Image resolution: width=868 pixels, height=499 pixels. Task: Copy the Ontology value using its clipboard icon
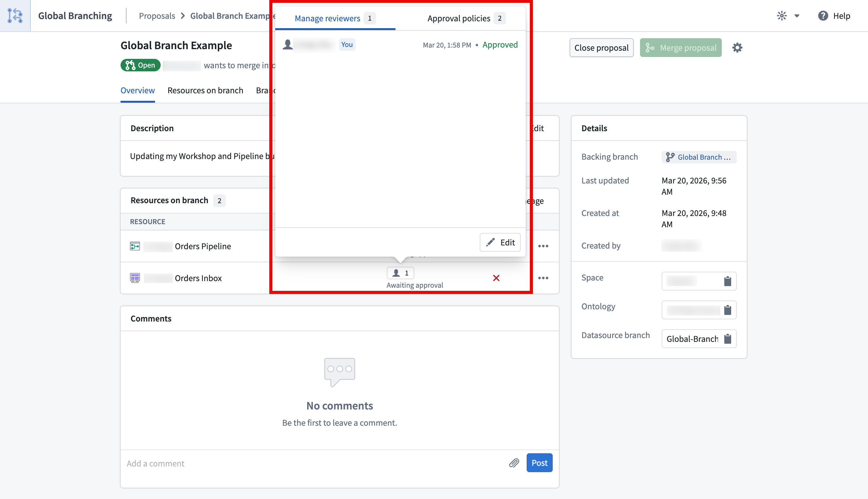[x=727, y=310]
